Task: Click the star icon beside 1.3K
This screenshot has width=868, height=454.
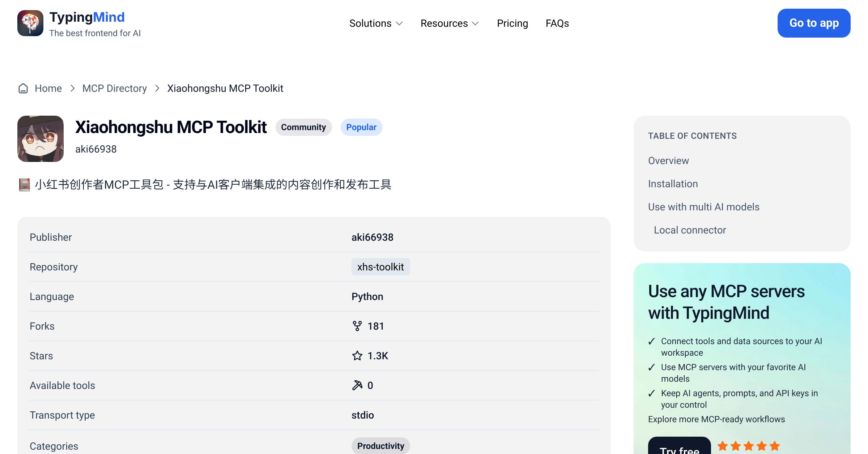Action: point(357,356)
